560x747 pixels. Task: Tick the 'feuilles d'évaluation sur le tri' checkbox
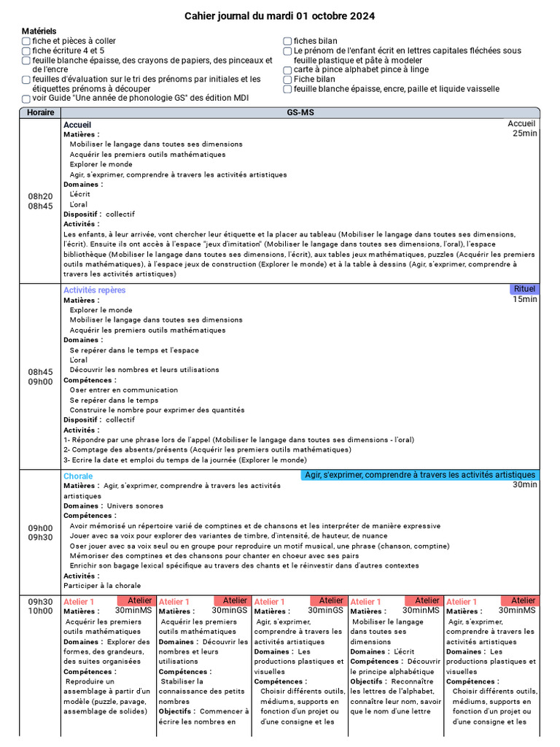point(26,80)
